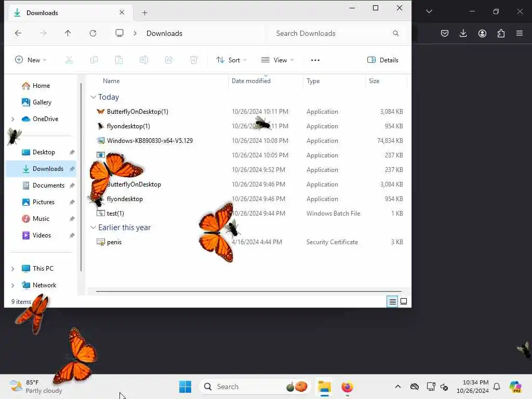Image resolution: width=532 pixels, height=399 pixels.
Task: Open the Firefox account icon
Action: click(482, 33)
